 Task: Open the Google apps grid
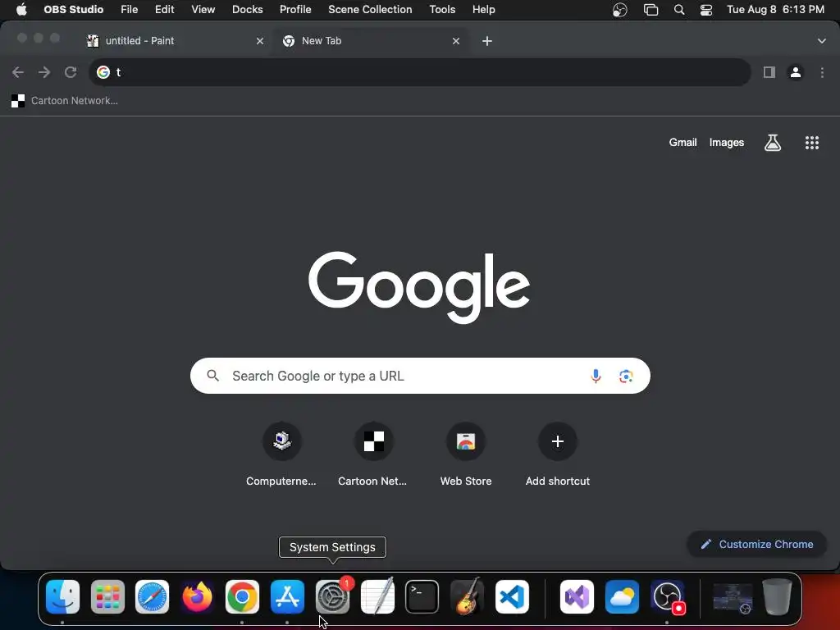point(811,143)
